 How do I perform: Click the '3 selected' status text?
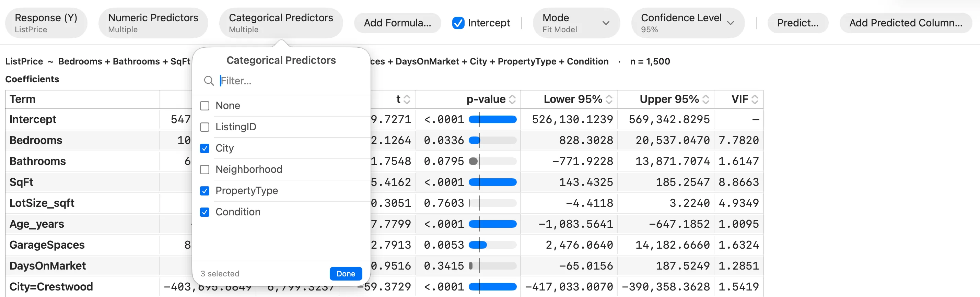(220, 274)
